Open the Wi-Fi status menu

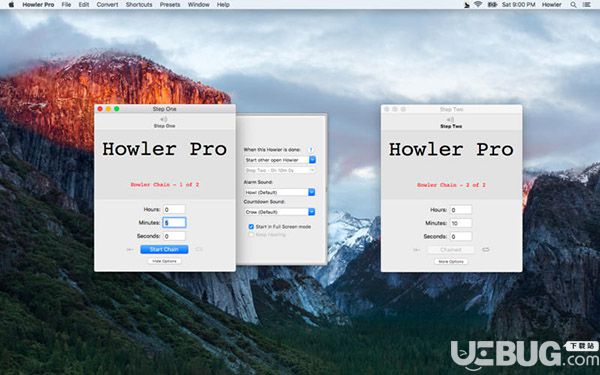(x=478, y=5)
